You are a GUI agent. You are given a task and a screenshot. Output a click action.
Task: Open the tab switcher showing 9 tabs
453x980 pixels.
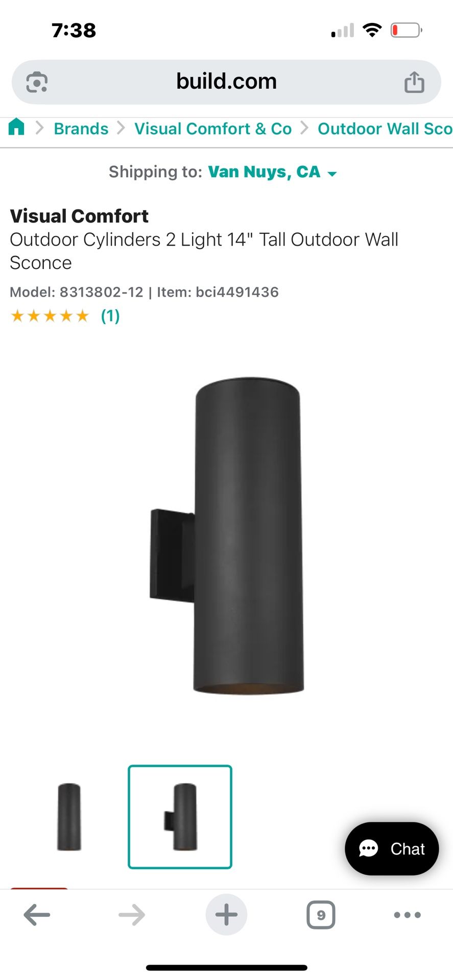pyautogui.click(x=321, y=915)
